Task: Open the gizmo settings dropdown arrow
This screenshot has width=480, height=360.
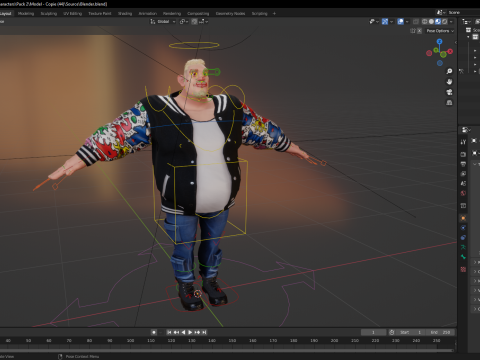Action: pos(391,22)
